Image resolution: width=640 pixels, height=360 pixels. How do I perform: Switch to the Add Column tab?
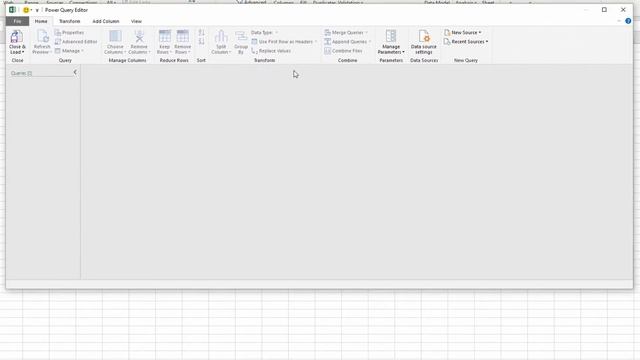[x=106, y=21]
